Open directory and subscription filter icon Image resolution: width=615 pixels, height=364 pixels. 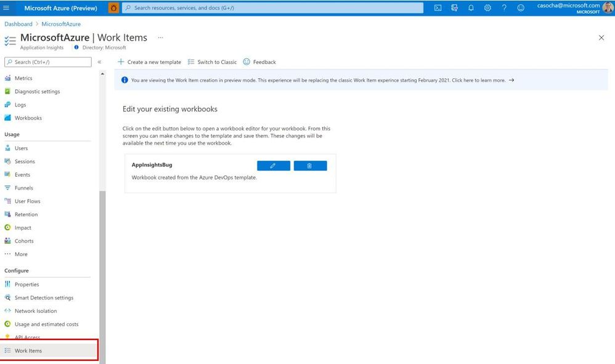coord(454,8)
